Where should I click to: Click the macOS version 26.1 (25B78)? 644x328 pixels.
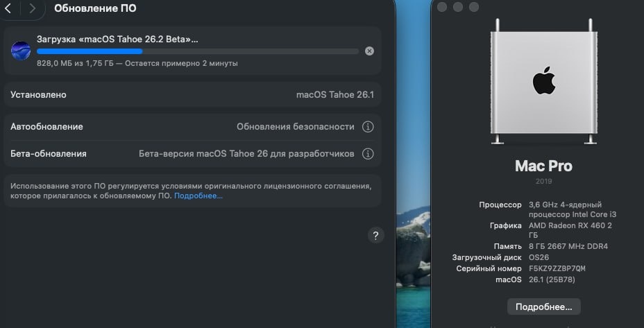click(552, 279)
